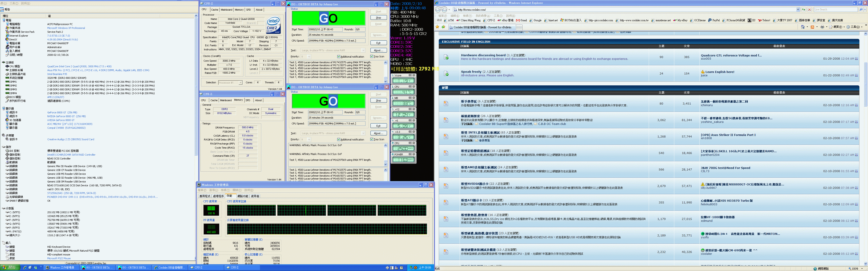868x271 pixels.
Task: Open the Speak freely forum link
Action: (471, 72)
